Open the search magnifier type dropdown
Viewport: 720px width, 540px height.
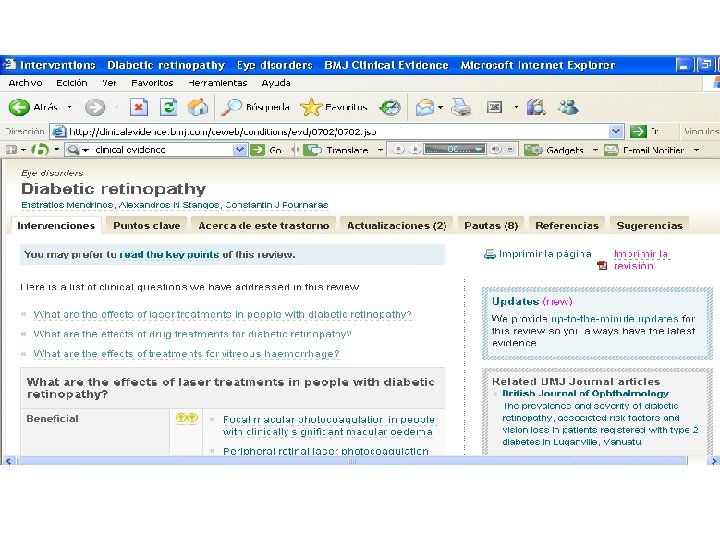[x=85, y=150]
